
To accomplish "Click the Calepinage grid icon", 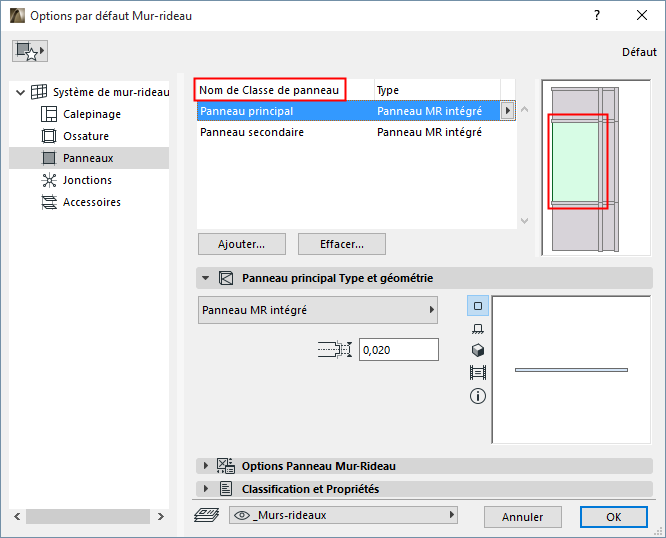I will tap(49, 114).
